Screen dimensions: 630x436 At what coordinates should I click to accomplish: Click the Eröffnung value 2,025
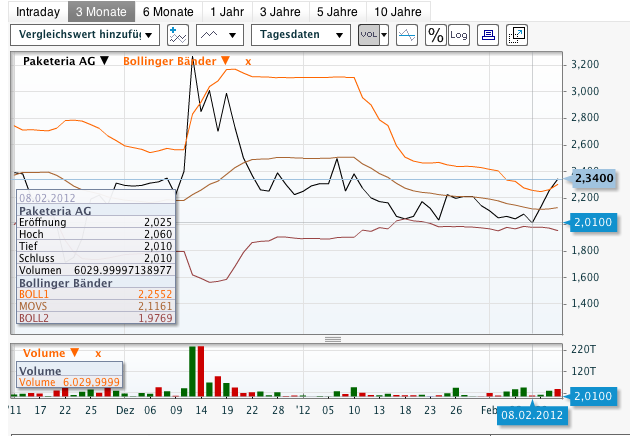tap(158, 222)
